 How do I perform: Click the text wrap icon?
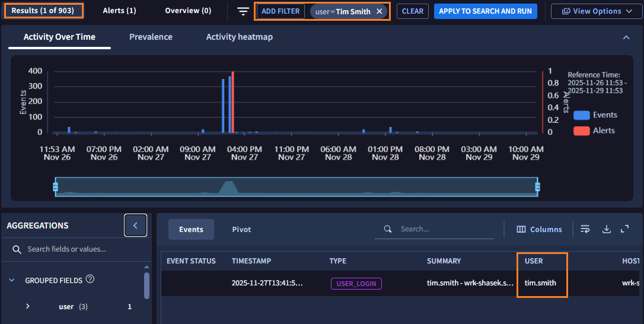coord(585,229)
